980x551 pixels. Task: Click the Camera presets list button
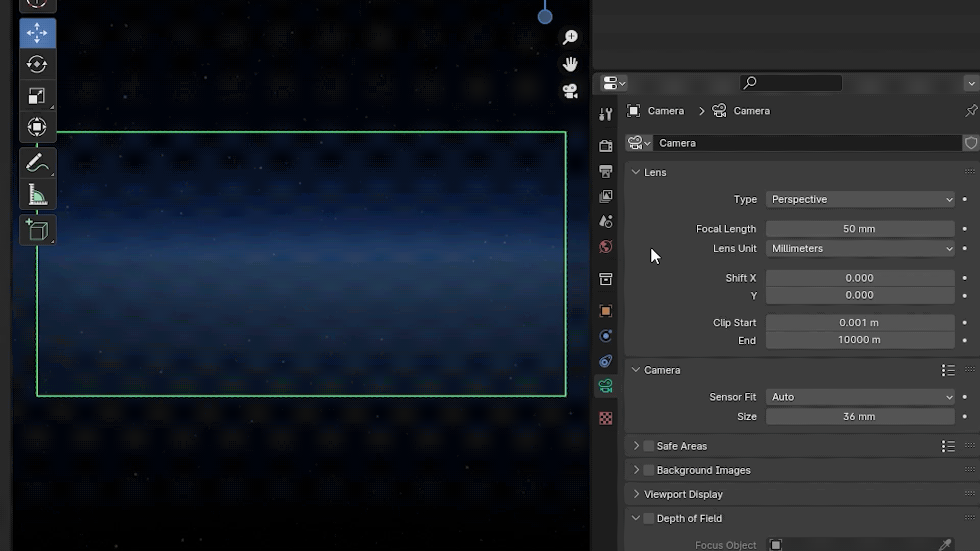[948, 370]
